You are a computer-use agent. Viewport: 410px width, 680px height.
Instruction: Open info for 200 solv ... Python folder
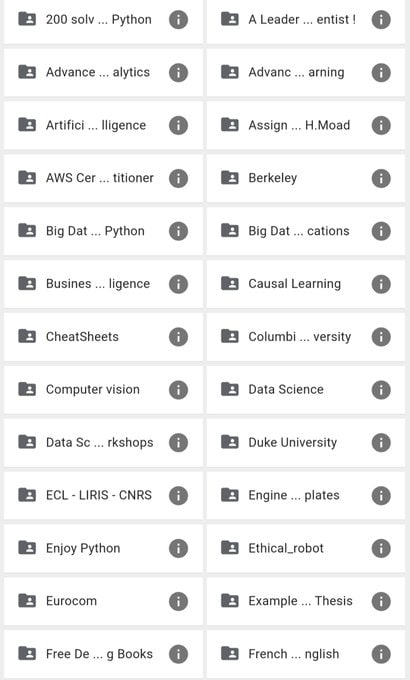(x=178, y=20)
